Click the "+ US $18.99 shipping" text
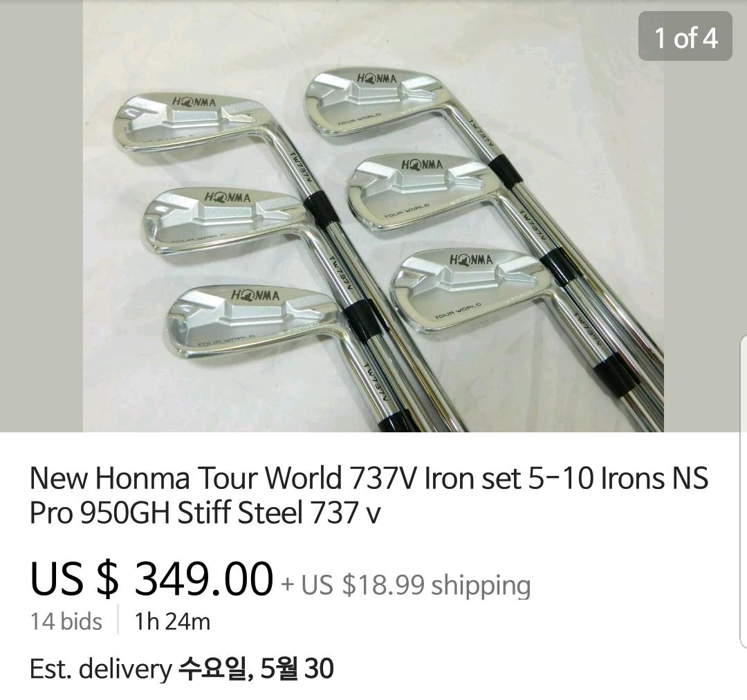 406,584
